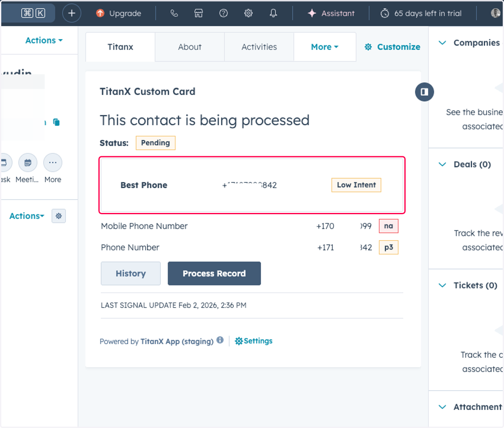Click the TitanX Custom Card title
The height and width of the screenshot is (428, 504).
(147, 92)
